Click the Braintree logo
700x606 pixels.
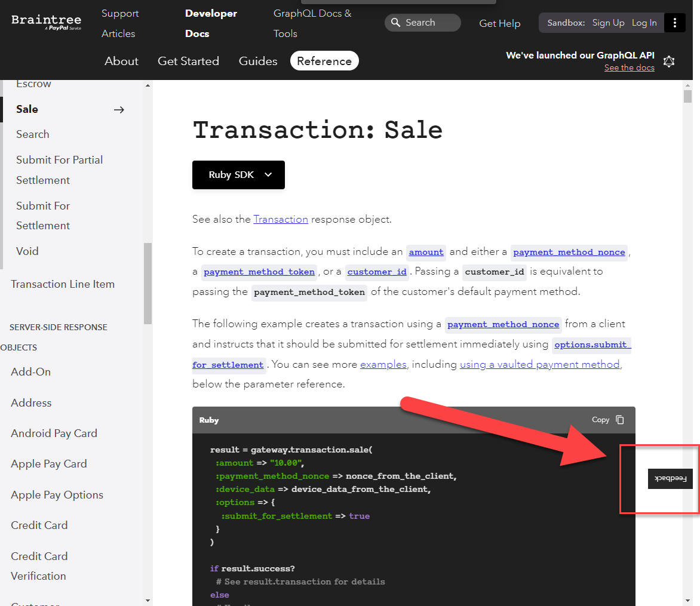point(46,22)
